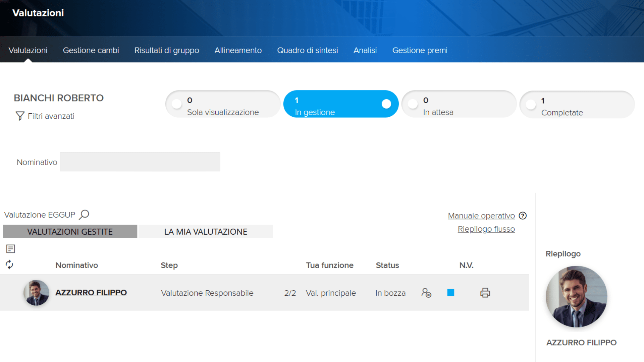
Task: Click the Riepilogo panel heading
Action: point(563,254)
